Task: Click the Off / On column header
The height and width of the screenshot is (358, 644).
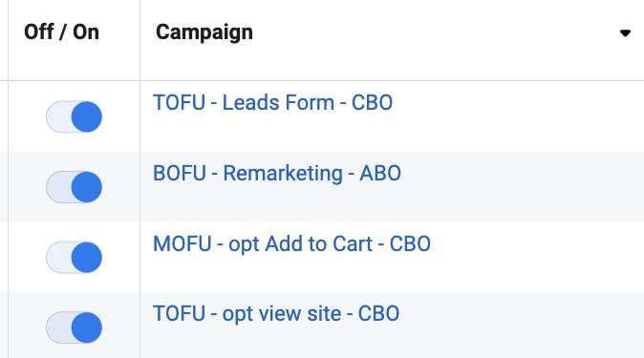Action: tap(61, 32)
